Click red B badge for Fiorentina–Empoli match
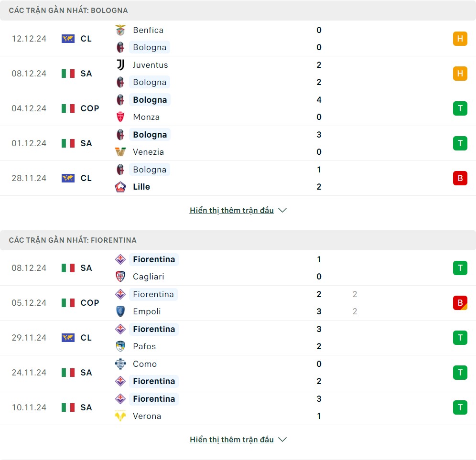 pos(460,303)
